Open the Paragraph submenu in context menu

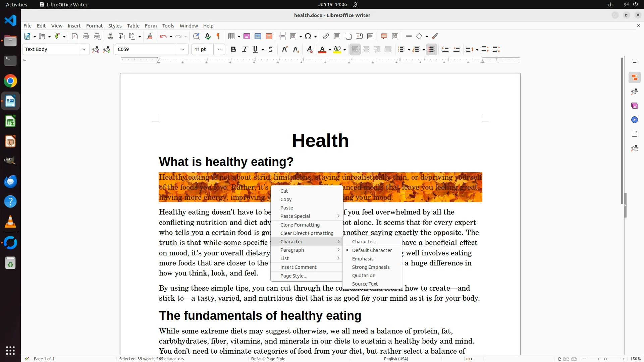[292, 250]
